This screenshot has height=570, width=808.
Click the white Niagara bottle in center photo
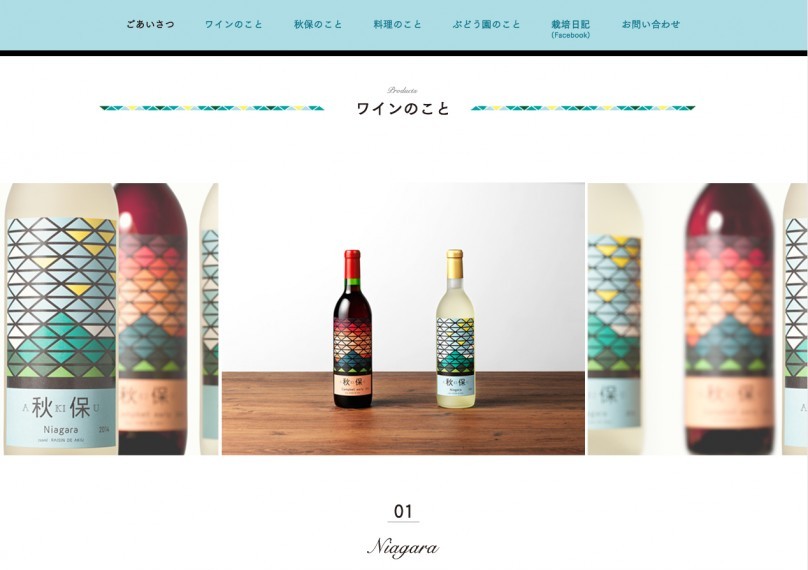[455, 329]
